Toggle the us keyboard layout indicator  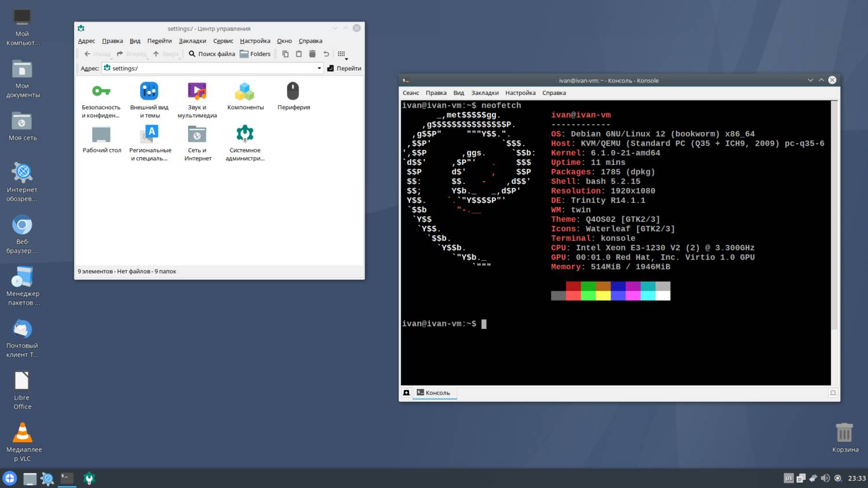click(788, 478)
